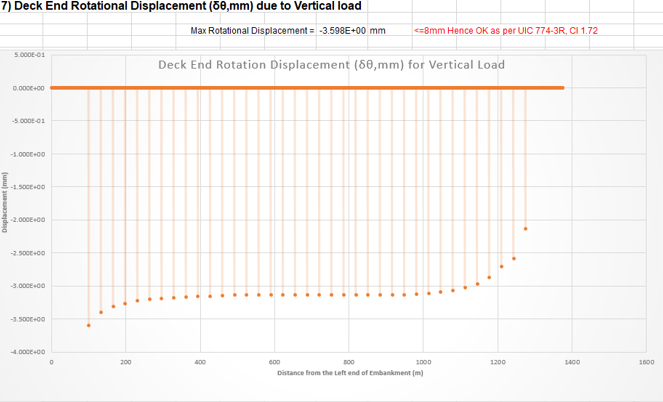This screenshot has height=402, width=663.
Task: Click the x-axis label 1200
Action: coord(498,362)
